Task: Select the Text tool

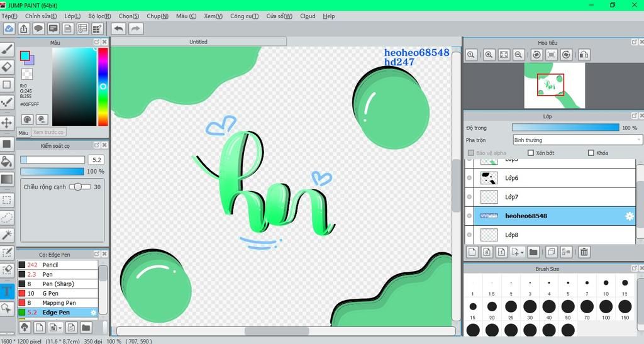Action: click(x=6, y=292)
